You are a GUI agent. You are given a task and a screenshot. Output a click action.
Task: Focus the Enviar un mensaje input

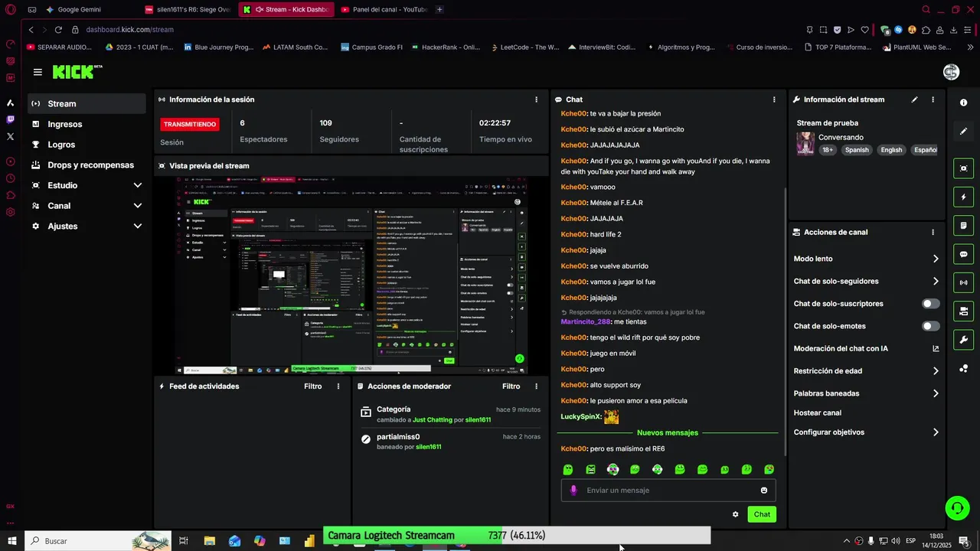click(668, 491)
